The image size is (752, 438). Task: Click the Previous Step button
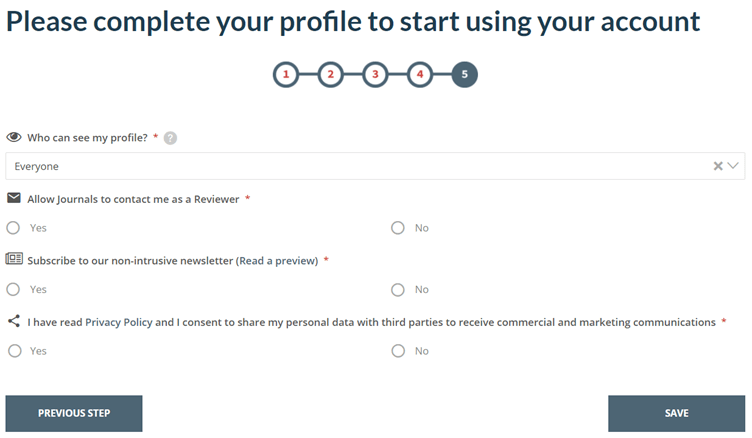tap(74, 413)
